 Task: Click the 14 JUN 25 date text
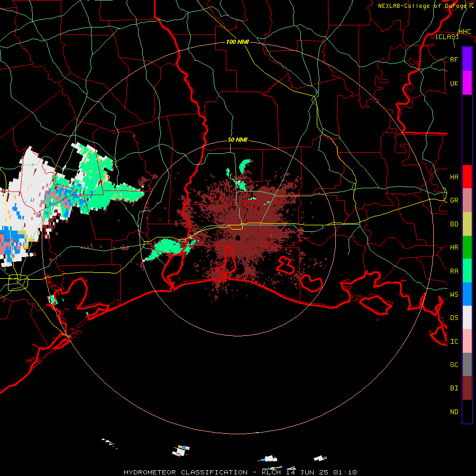pyautogui.click(x=307, y=472)
